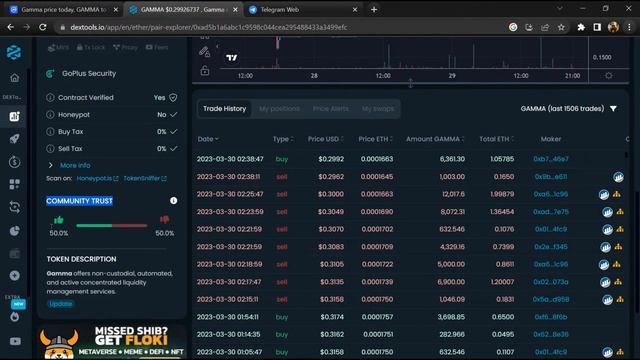Click the DEXTools logo in sidebar
Screen dimensions: 640x360
click(14, 52)
